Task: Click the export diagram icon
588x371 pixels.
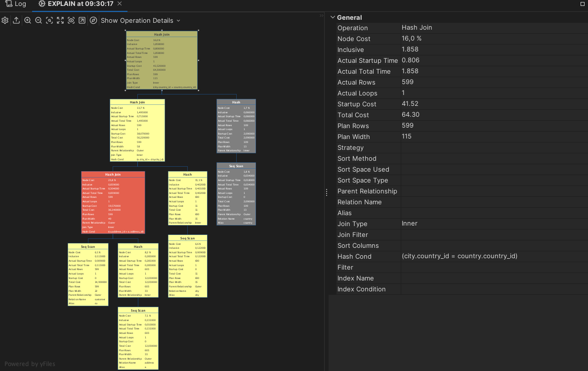Action: coord(16,20)
